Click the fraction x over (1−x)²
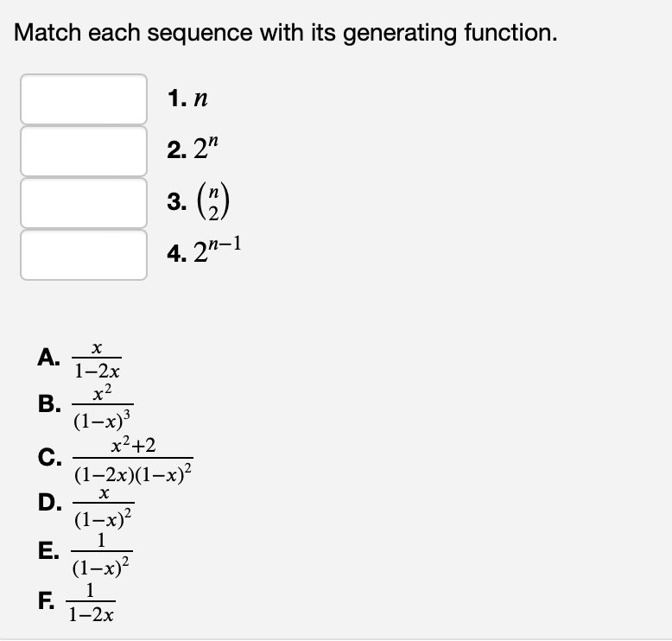This screenshot has height=641, width=672. pyautogui.click(x=104, y=507)
